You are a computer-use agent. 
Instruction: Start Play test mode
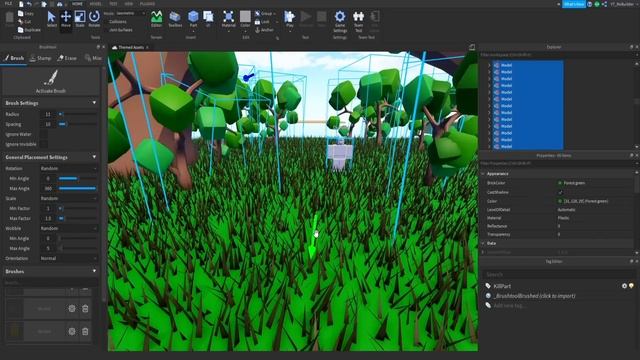pos(290,19)
